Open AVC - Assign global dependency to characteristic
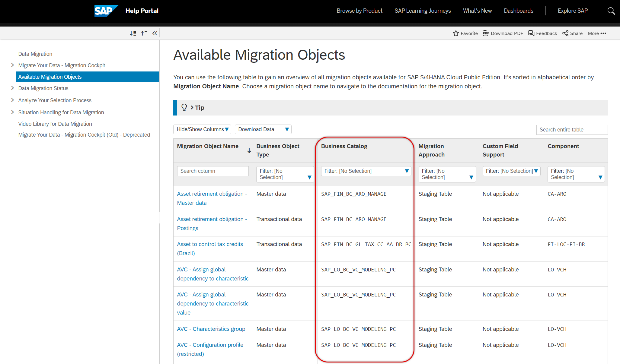 coord(213,274)
